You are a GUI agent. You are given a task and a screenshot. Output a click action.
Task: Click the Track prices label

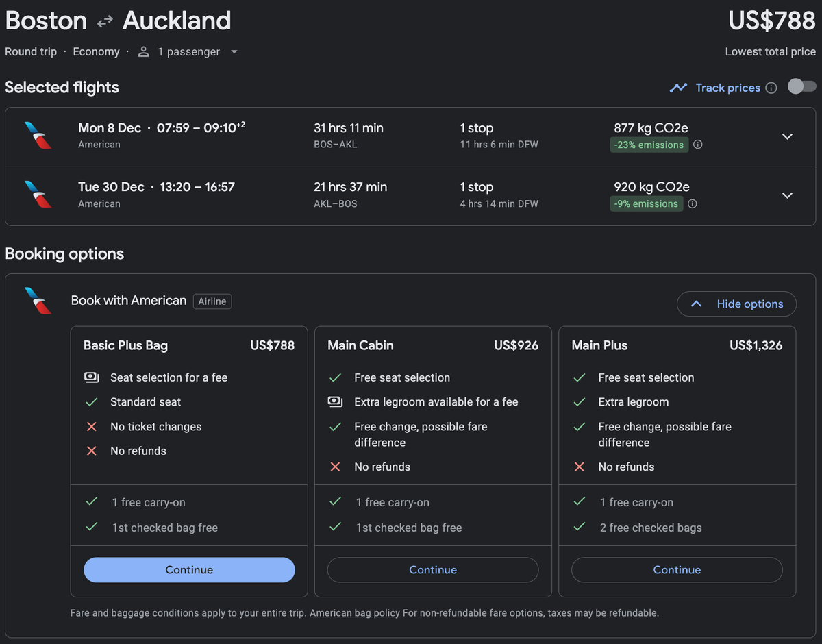coord(727,88)
